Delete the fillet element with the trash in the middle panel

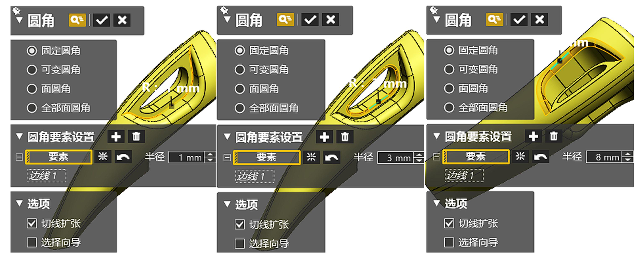pos(345,137)
